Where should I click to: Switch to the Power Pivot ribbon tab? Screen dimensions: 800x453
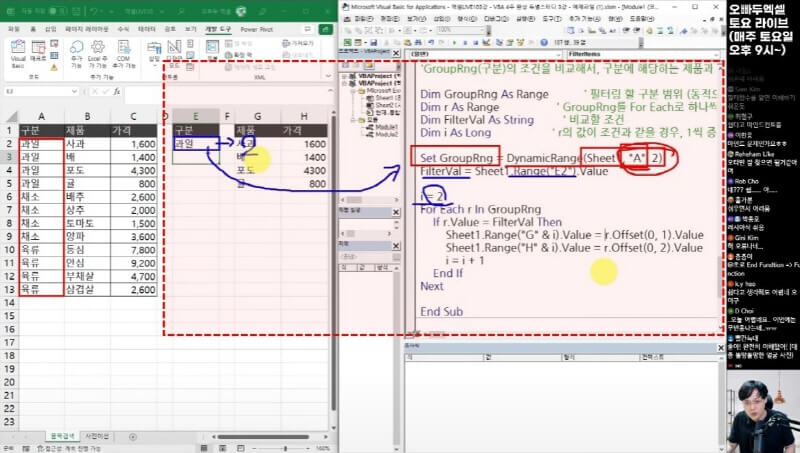[257, 30]
